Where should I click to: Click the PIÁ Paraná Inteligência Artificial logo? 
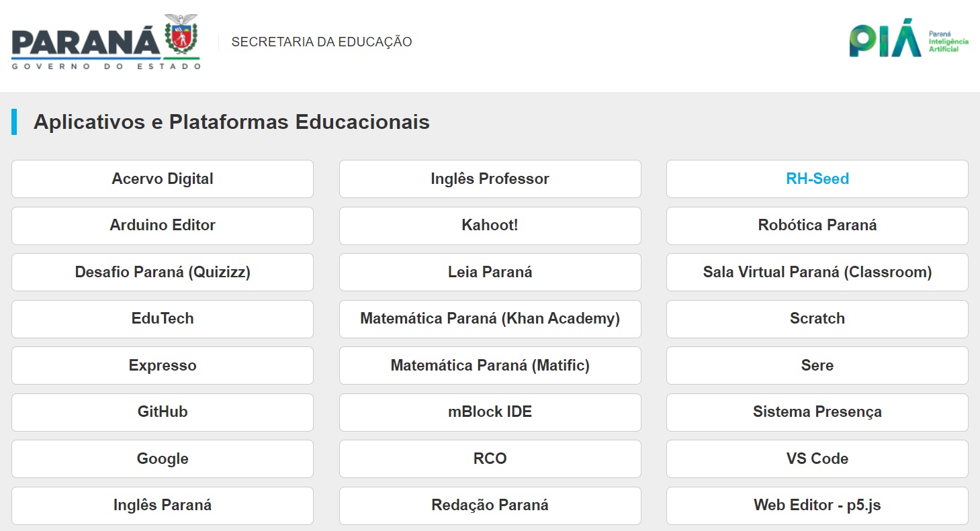(x=909, y=40)
